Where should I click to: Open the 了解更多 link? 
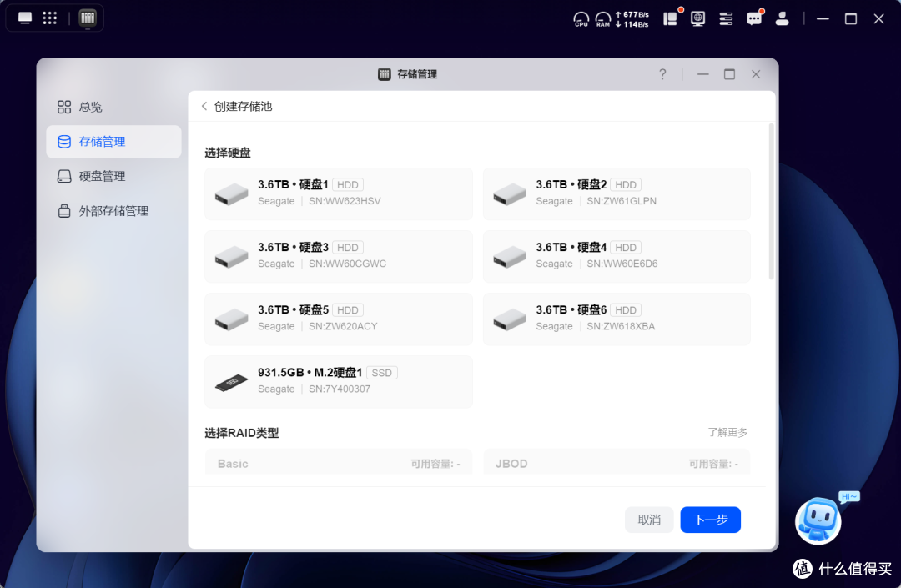(x=727, y=432)
